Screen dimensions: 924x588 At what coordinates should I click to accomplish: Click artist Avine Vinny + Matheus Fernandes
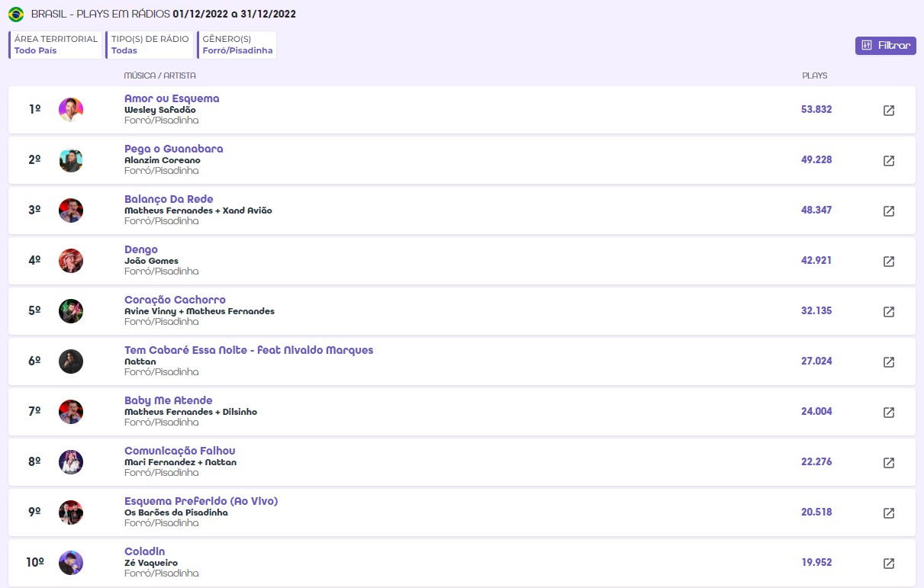[x=199, y=311]
